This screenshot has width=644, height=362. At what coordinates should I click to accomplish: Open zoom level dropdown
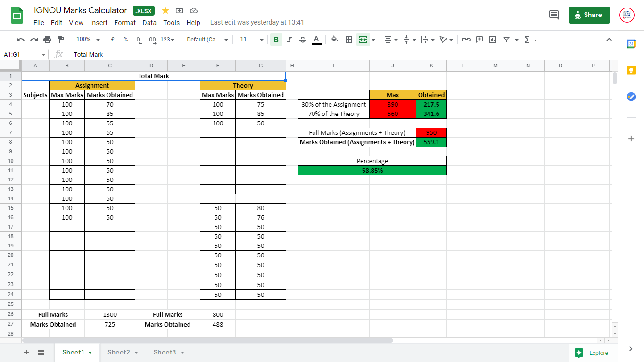click(88, 40)
